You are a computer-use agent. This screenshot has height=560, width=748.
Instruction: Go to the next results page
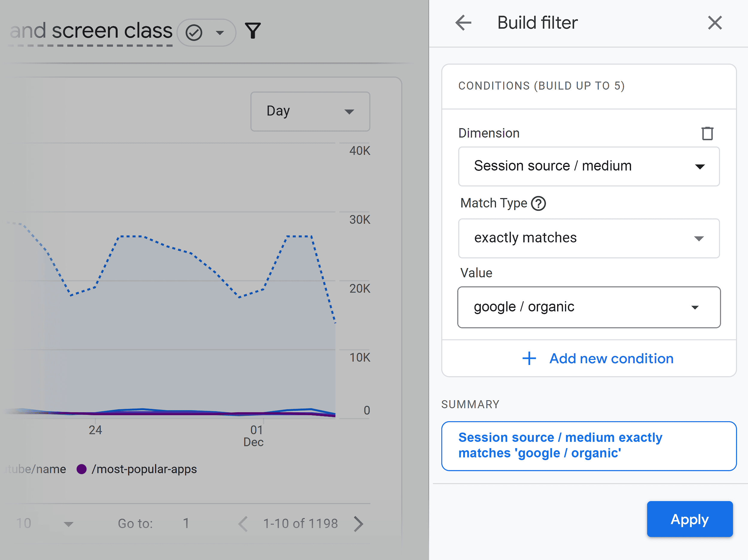(359, 524)
